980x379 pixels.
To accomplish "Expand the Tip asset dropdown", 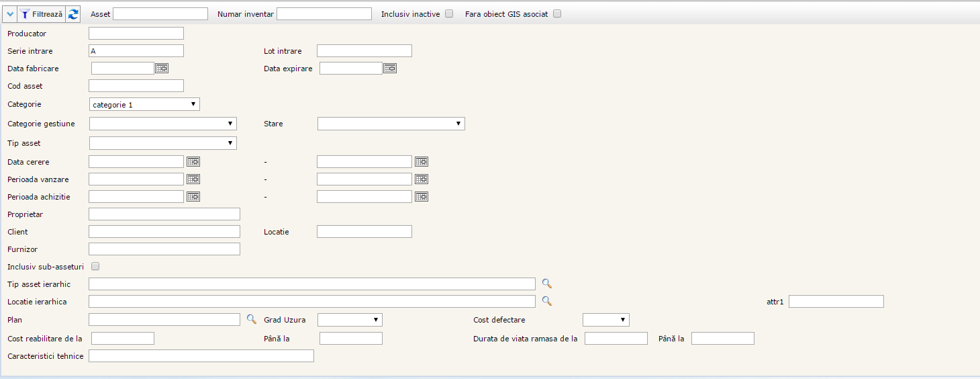I will pyautogui.click(x=162, y=143).
